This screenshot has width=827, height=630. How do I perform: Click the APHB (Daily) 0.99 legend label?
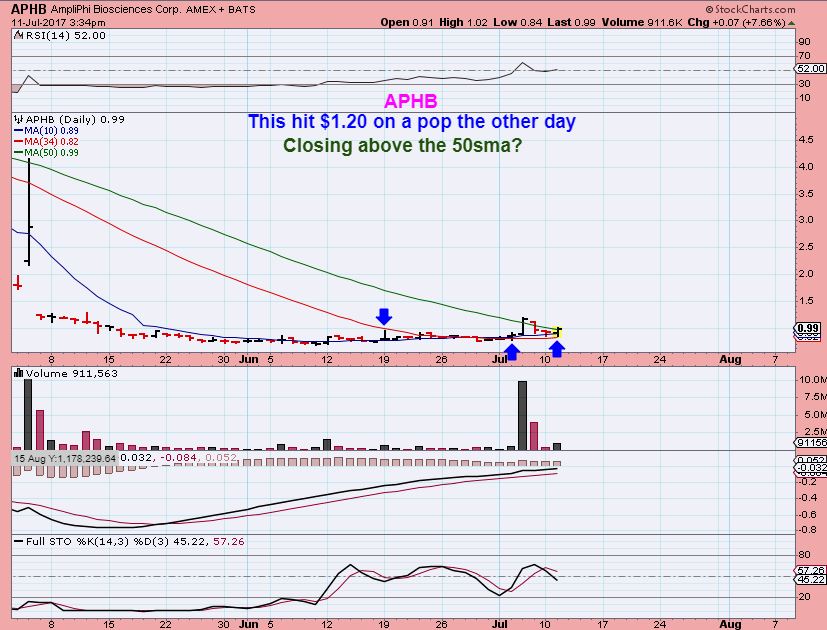(75, 119)
